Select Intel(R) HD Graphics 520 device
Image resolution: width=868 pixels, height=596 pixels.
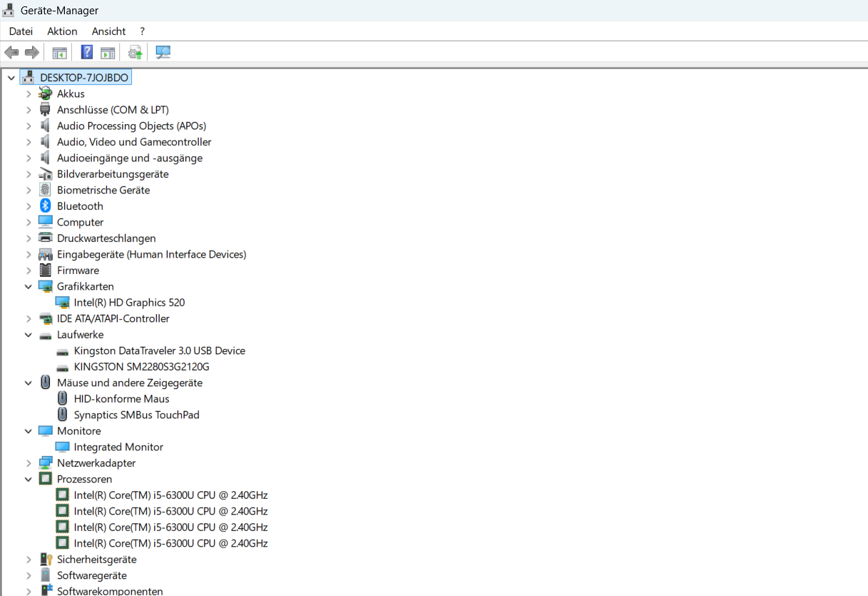(129, 302)
